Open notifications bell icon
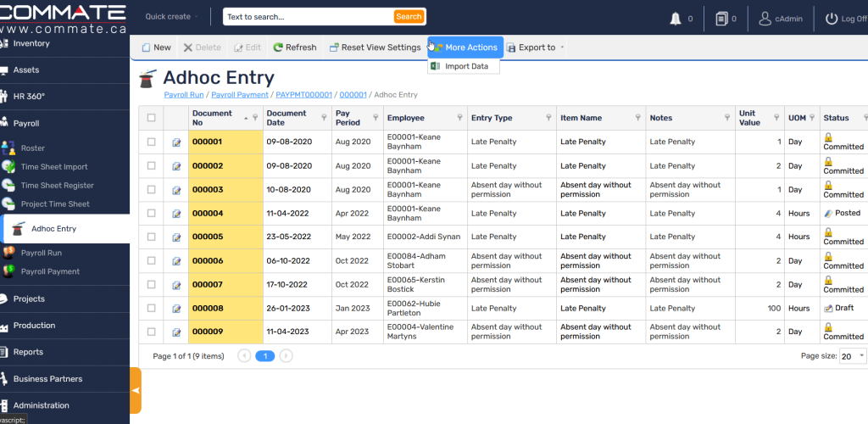Screen dimensions: 868x424 (676, 19)
